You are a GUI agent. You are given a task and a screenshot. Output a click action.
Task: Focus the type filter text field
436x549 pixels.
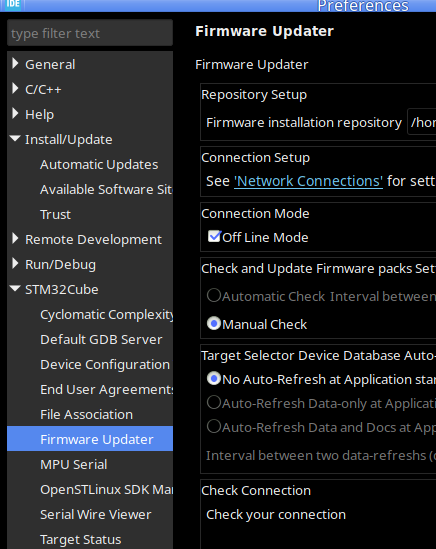[x=90, y=33]
